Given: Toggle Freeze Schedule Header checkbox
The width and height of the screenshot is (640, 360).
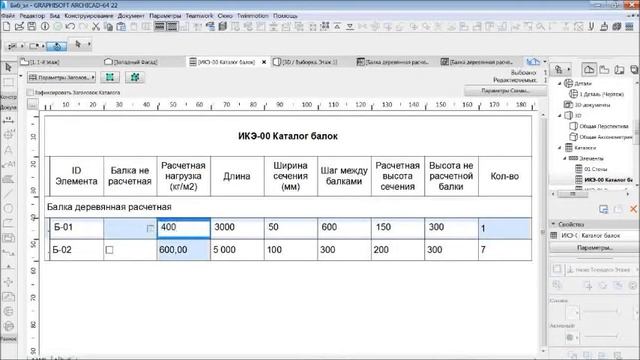Looking at the screenshot, I should coord(30,93).
